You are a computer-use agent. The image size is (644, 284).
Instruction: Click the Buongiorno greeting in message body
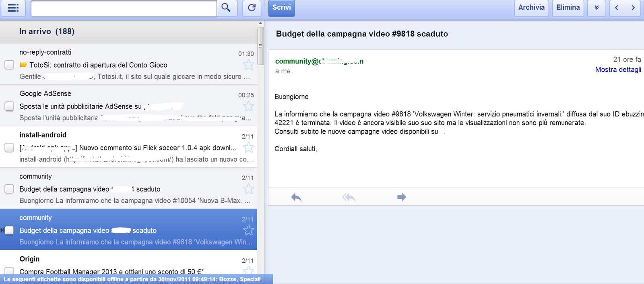[291, 97]
